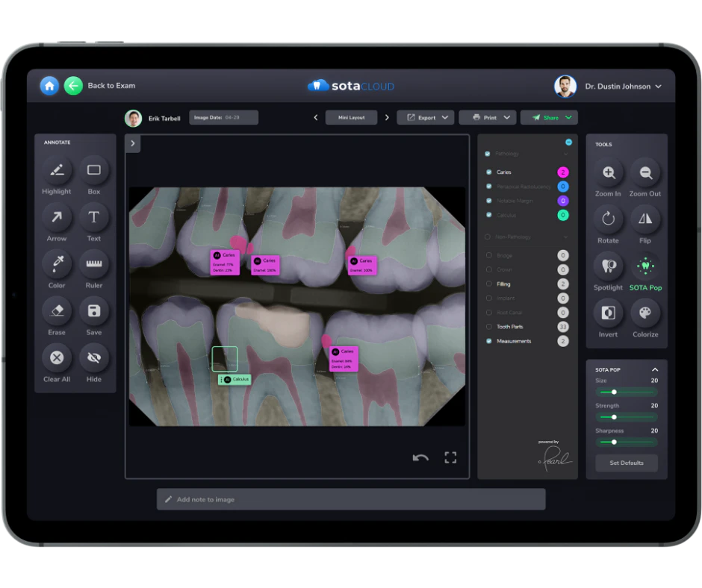The height and width of the screenshot is (588, 702).
Task: Uncheck the Caries pathology layer
Action: coord(488,172)
